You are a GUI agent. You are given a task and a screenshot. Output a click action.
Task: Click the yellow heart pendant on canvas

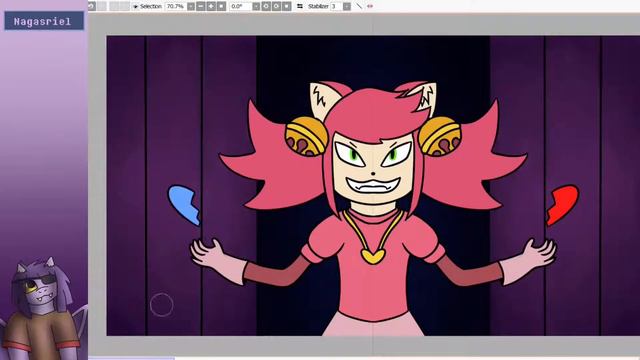373,257
